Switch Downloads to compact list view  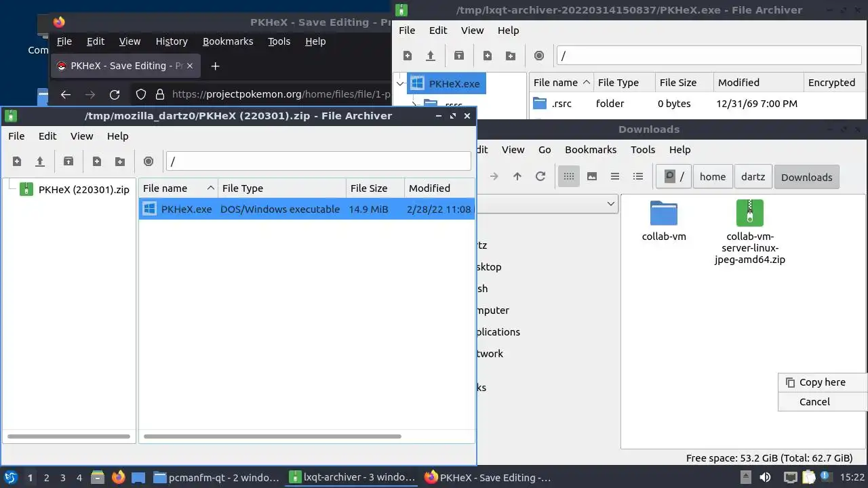click(615, 176)
